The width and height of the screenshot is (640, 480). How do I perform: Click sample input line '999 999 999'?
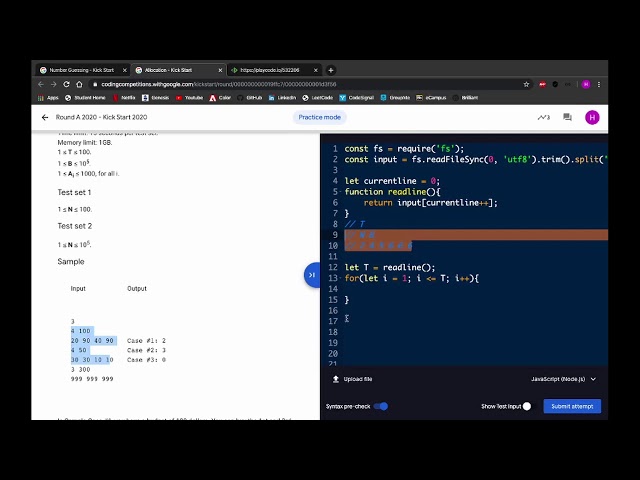pyautogui.click(x=92, y=379)
